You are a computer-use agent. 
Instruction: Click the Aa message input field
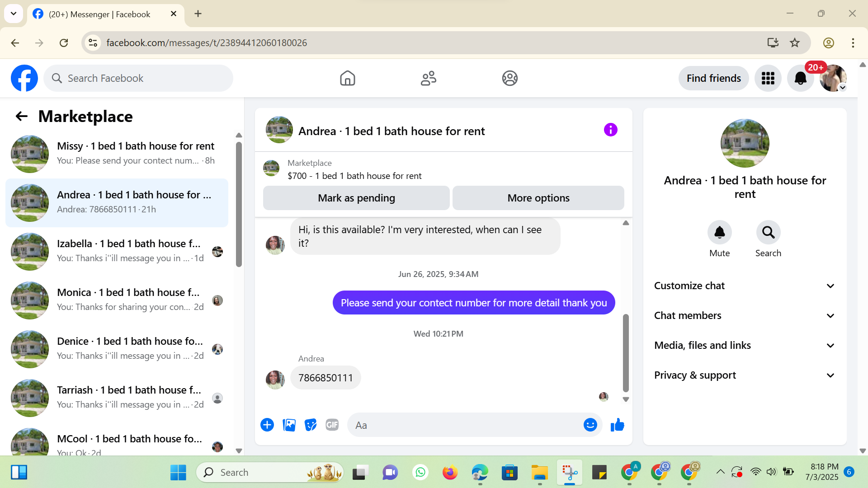pos(466,425)
